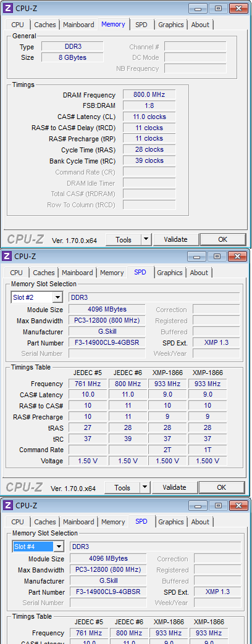Click Tools button in top window
252x644 pixels.
124,239
